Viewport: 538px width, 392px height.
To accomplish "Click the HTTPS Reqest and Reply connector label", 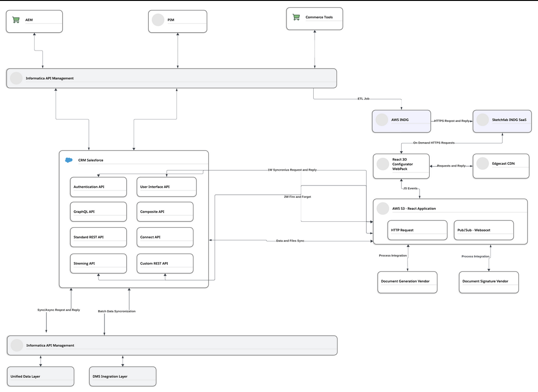I will pyautogui.click(x=451, y=121).
